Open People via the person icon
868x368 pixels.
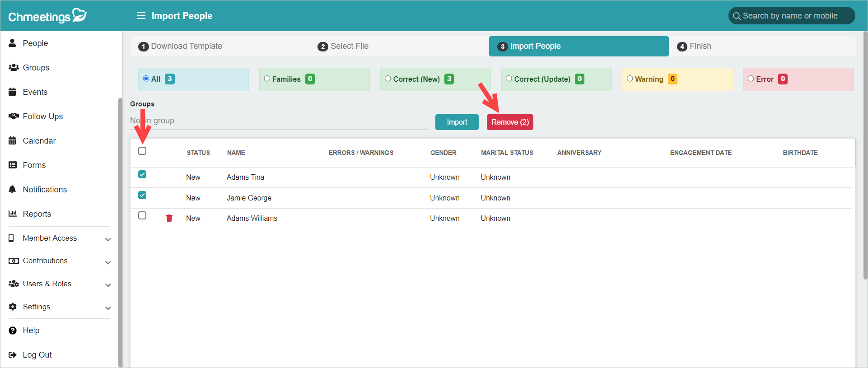(x=13, y=43)
